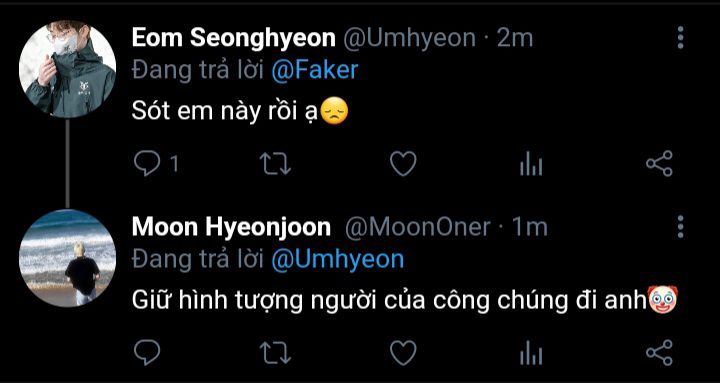Share Eom Seonghyeon's tweet

tap(659, 163)
